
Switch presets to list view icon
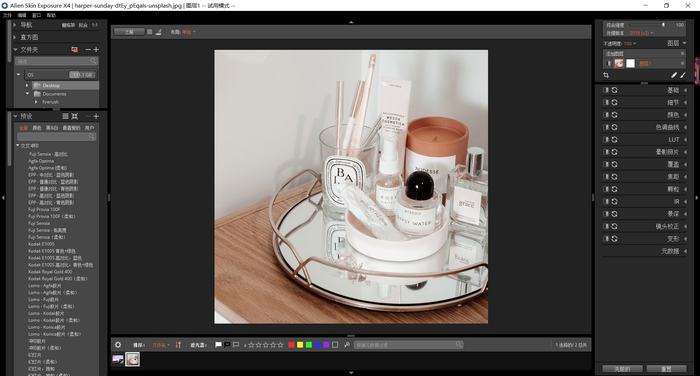click(65, 116)
